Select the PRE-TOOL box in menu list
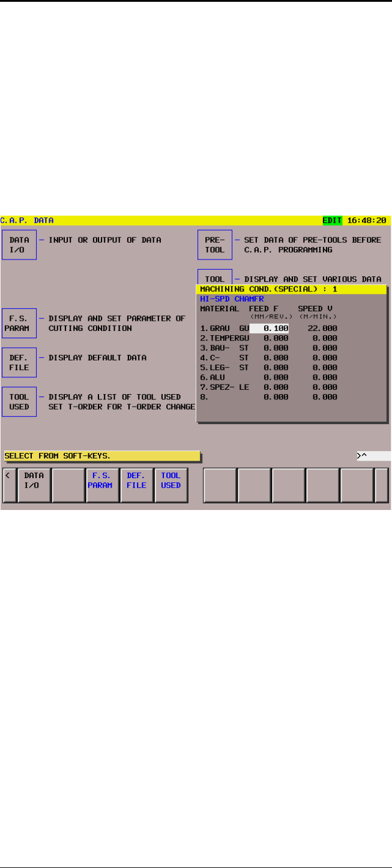The width and height of the screenshot is (392, 868). point(214,244)
